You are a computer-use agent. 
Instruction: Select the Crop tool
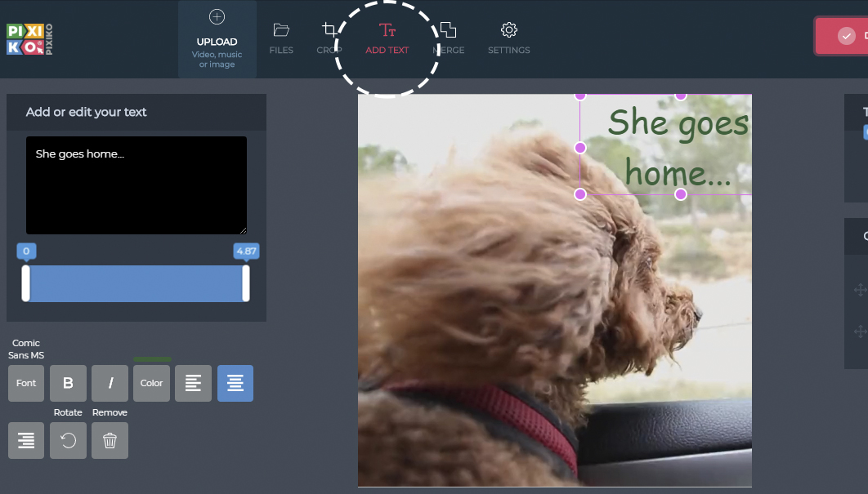[x=329, y=38]
